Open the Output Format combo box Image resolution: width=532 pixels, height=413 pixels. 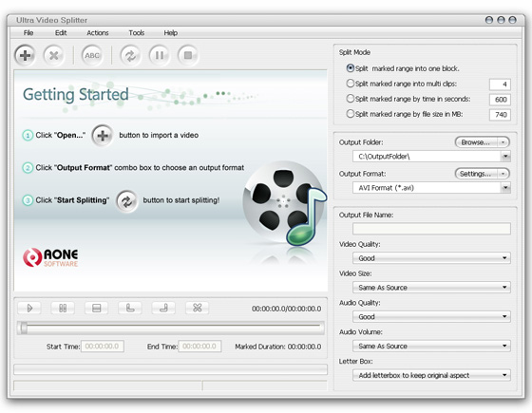pos(431,188)
